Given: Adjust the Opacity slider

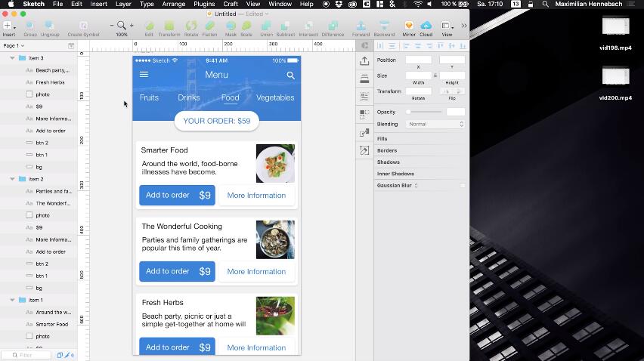Looking at the screenshot, I should [x=424, y=112].
